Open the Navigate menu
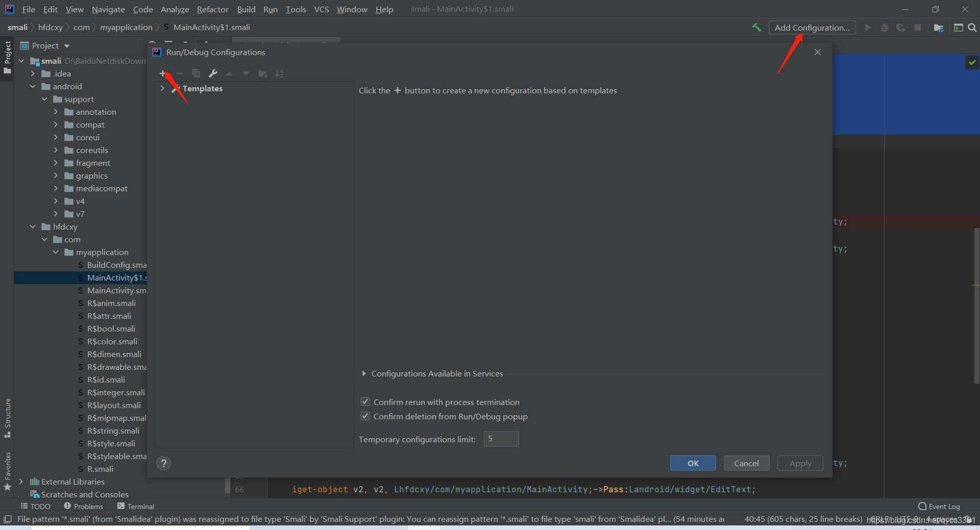 (108, 9)
